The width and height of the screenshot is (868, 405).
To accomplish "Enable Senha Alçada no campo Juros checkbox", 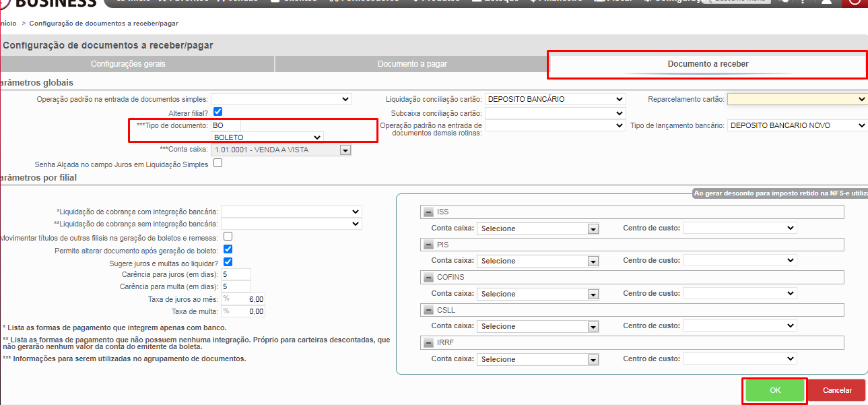I will click(218, 163).
